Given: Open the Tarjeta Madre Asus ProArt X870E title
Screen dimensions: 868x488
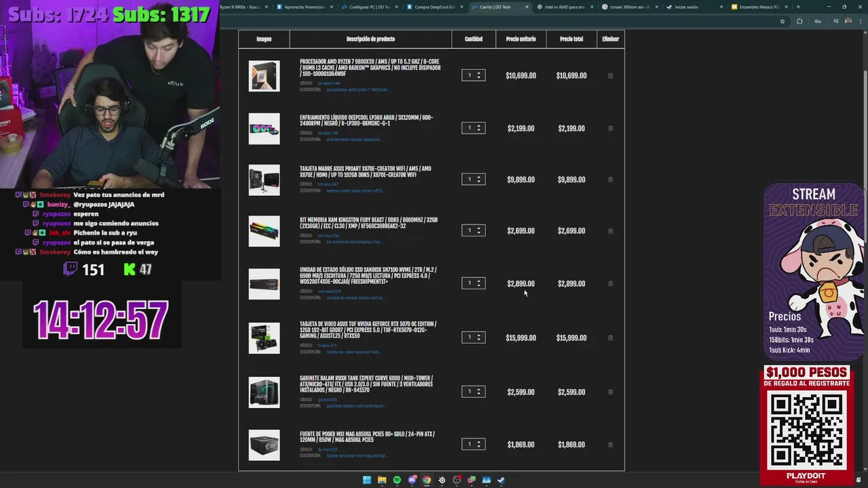Looking at the screenshot, I should click(366, 171).
